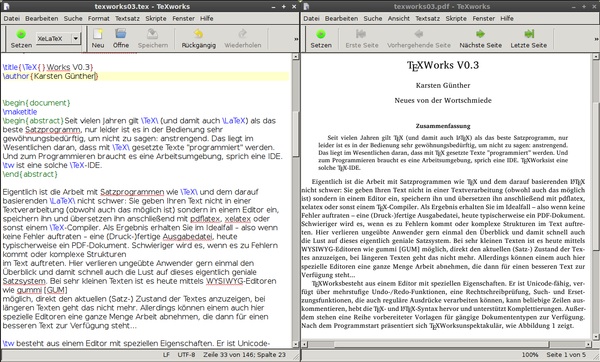Open the Ansicht menu in PDF window

pyautogui.click(x=398, y=18)
